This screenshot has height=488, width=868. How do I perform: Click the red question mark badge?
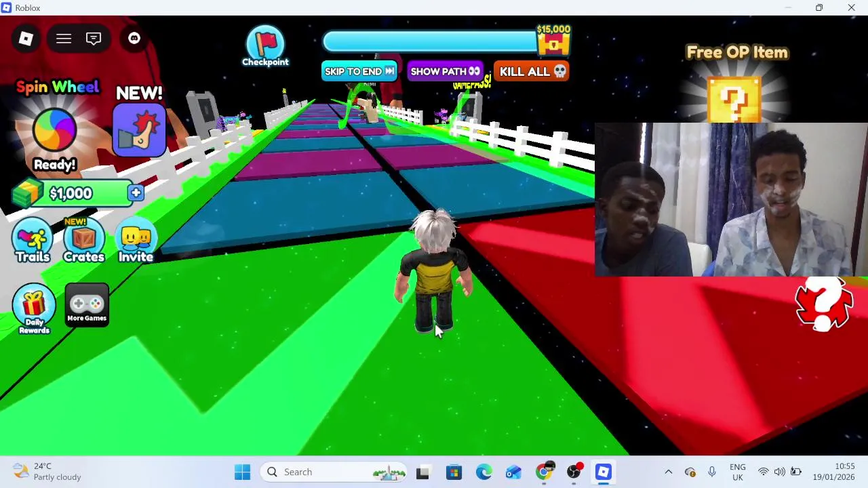[823, 303]
